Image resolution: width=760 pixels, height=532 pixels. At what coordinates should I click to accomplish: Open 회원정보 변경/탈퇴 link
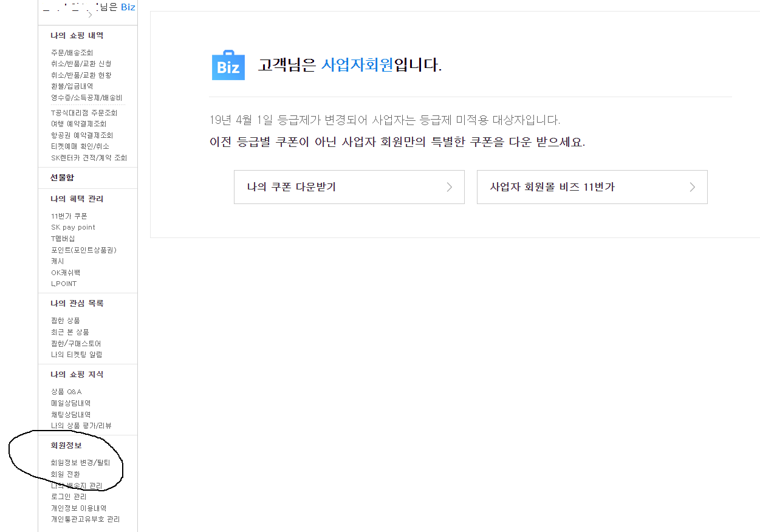coord(81,463)
